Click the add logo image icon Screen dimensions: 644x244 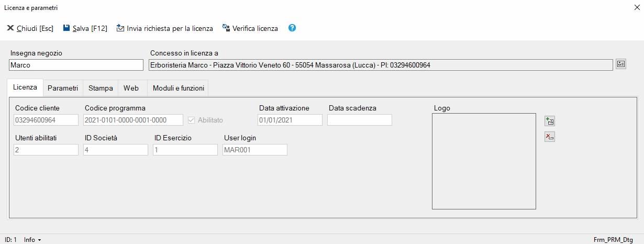tap(549, 121)
